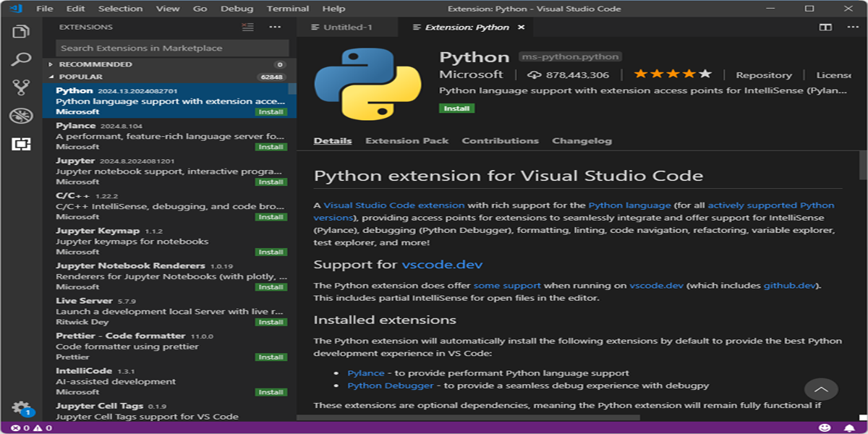868x434 pixels.
Task: Open the vscode.dev heading link
Action: 442,265
